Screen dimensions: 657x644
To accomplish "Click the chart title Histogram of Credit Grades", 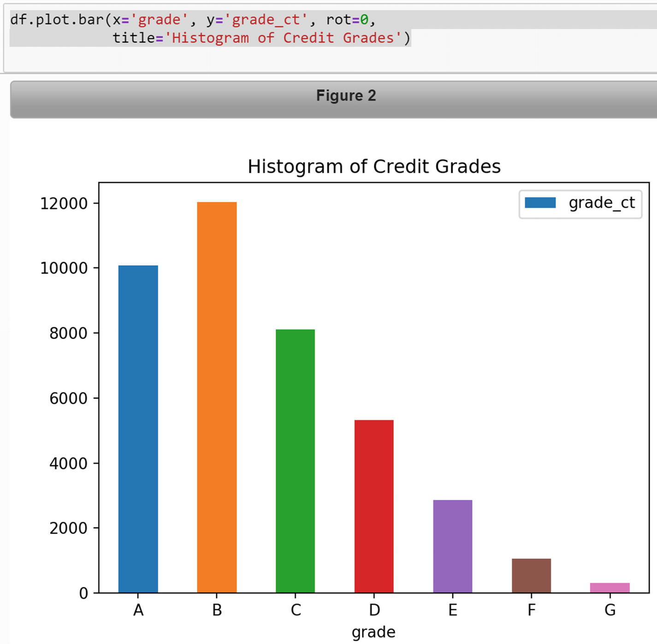I will point(374,167).
